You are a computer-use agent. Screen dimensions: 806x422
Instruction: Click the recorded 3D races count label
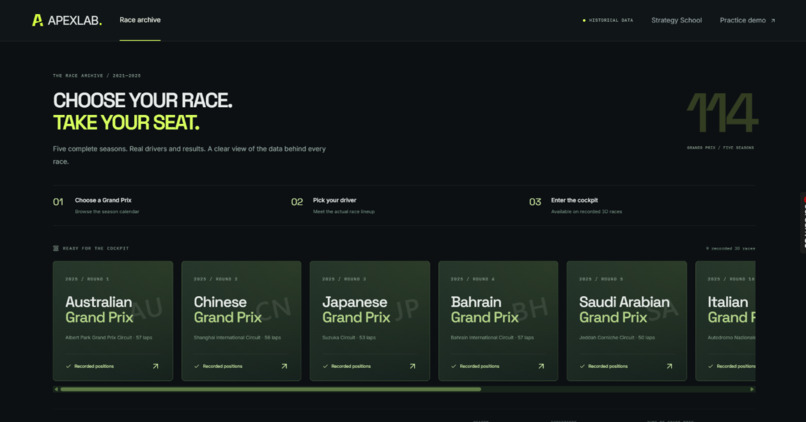[x=730, y=248]
